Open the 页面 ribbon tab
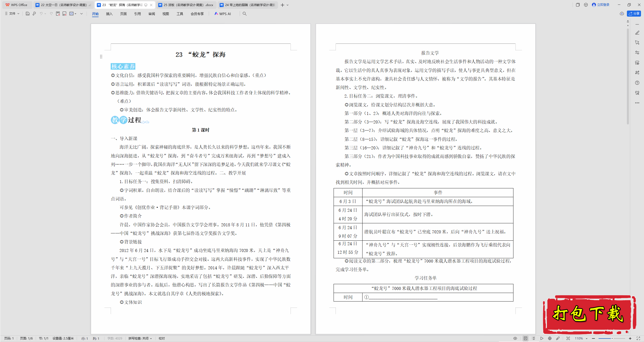The height and width of the screenshot is (342, 644). click(x=123, y=14)
